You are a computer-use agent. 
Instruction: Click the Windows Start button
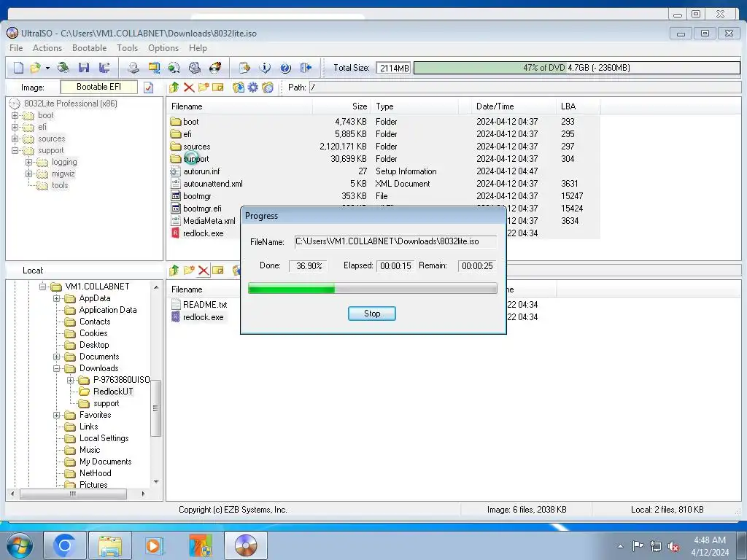tap(19, 545)
